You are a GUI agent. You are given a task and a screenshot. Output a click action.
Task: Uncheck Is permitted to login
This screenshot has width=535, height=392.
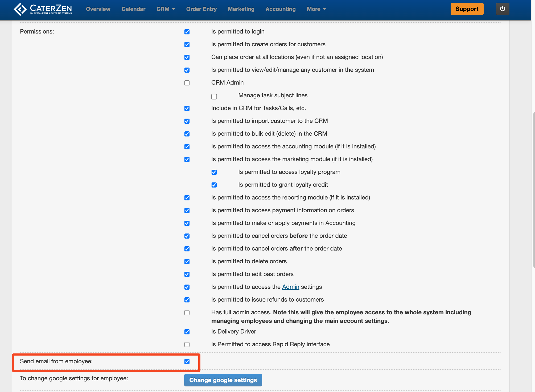[187, 32]
